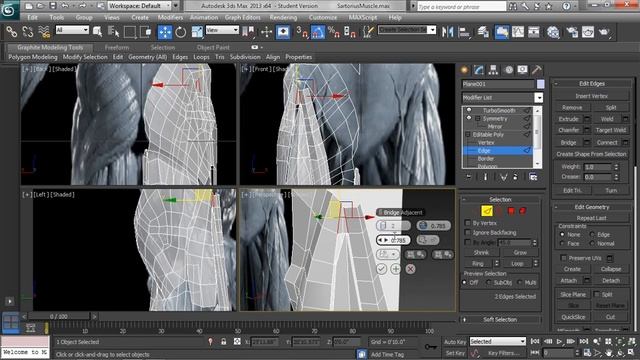Click the Target Weld button
The width and height of the screenshot is (640, 360).
611,130
